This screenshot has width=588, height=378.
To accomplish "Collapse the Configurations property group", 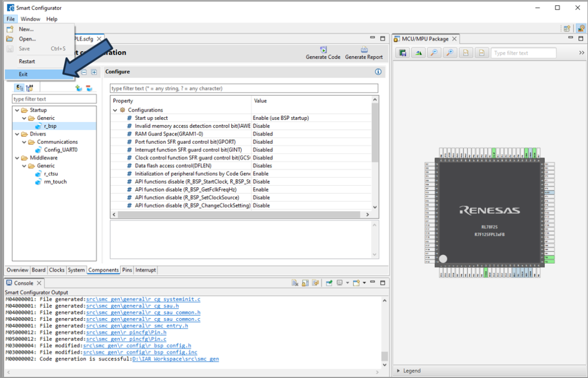I will [115, 110].
